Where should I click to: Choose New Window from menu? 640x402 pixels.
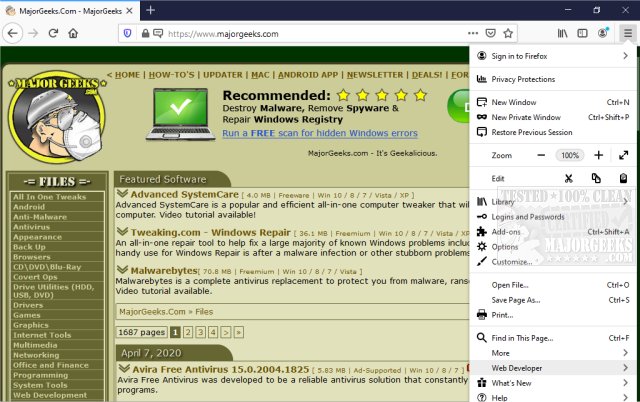pyautogui.click(x=553, y=102)
